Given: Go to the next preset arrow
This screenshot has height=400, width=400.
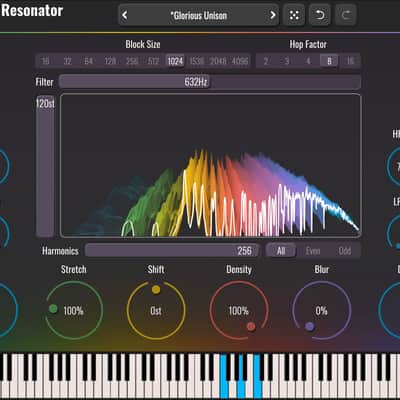Looking at the screenshot, I should (x=273, y=15).
